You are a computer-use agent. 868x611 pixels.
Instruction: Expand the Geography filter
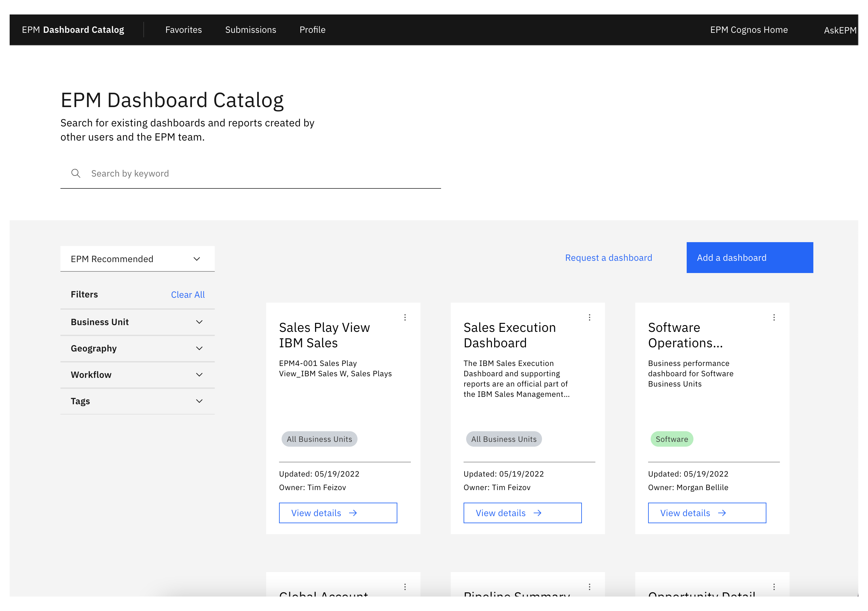(138, 348)
